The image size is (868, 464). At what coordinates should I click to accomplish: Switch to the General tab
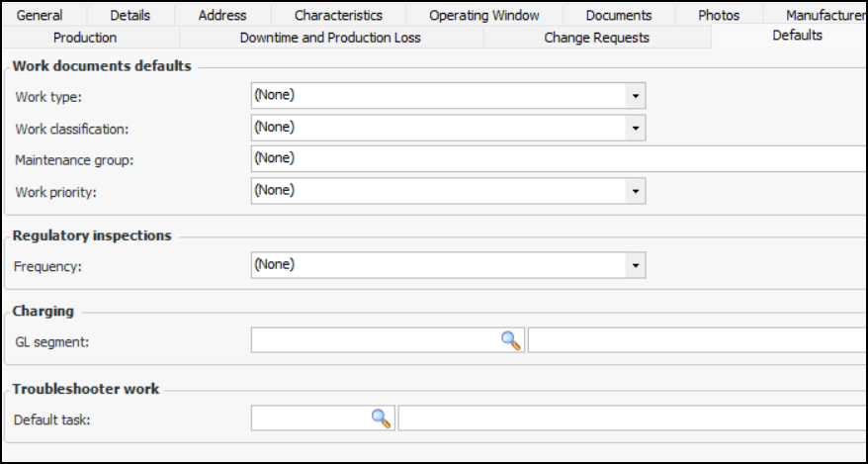point(41,15)
